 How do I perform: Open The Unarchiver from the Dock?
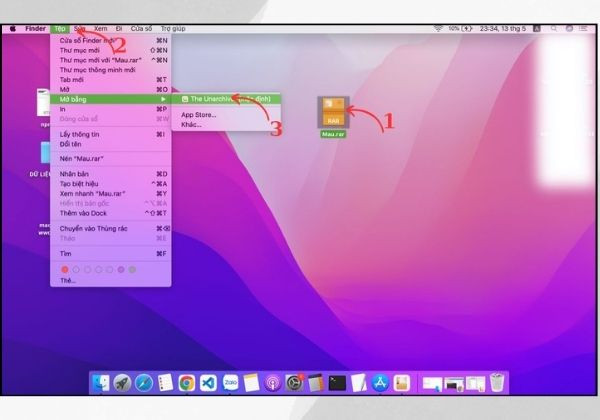coord(401,383)
